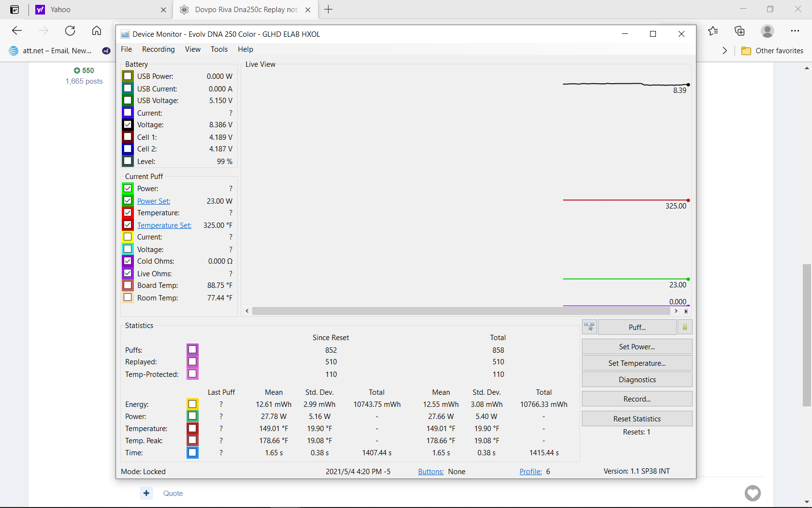The width and height of the screenshot is (812, 508).
Task: Open the browser favorites star icon
Action: (713, 31)
